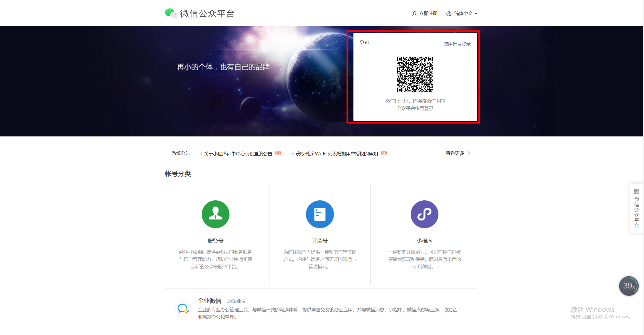Click the chevron arrow next to 查看更多
Image resolution: width=644 pixels, height=335 pixels.
[469, 153]
